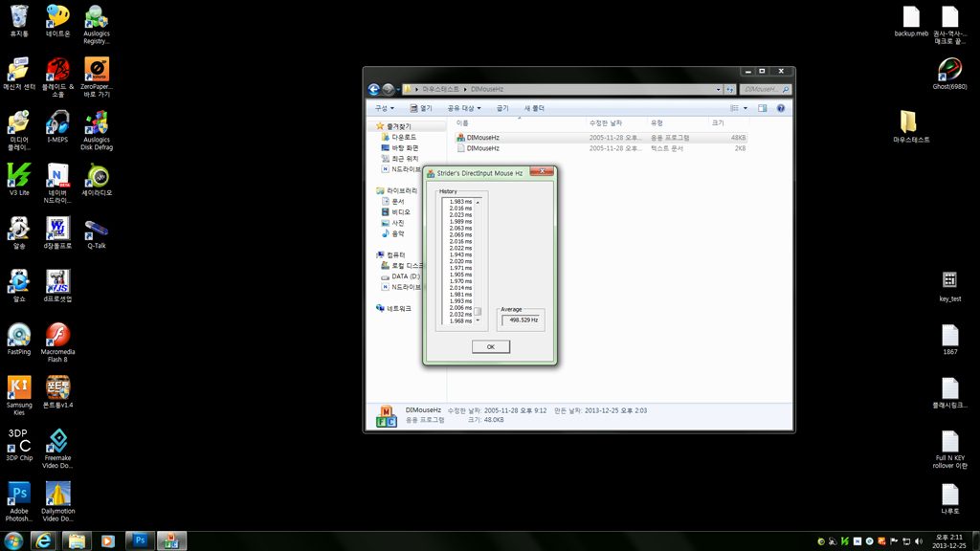Click the Auslogics Disk Defrag desktop icon
The image size is (980, 551).
97,130
